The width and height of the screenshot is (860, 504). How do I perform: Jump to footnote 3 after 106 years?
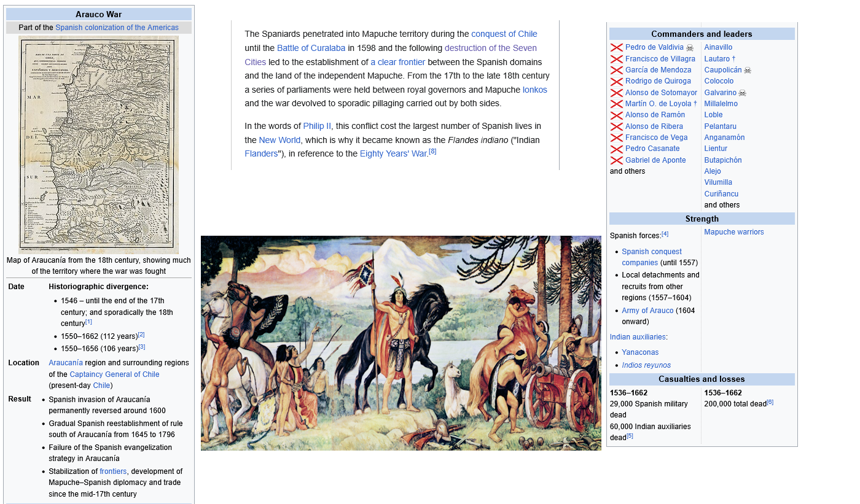[142, 347]
